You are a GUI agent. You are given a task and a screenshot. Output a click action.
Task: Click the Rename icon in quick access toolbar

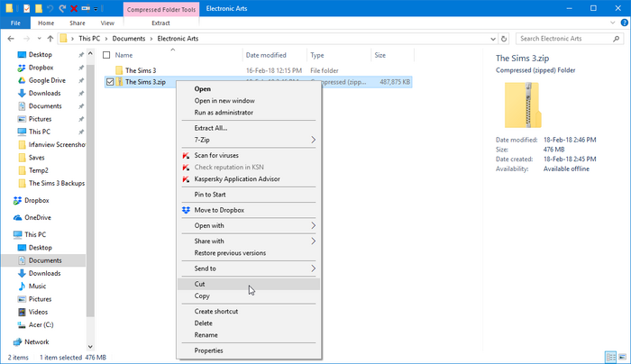(x=86, y=8)
